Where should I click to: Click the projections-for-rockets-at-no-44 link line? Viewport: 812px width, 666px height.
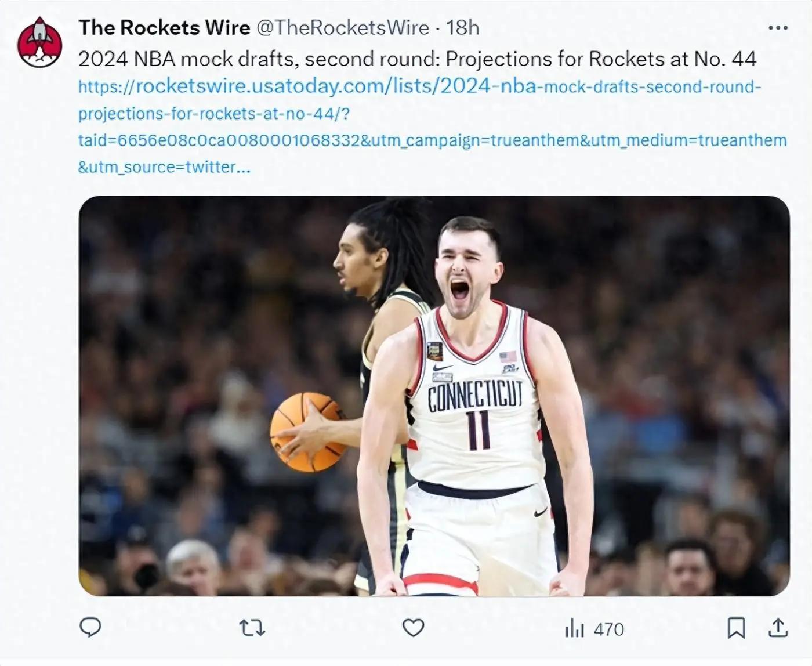pyautogui.click(x=214, y=113)
